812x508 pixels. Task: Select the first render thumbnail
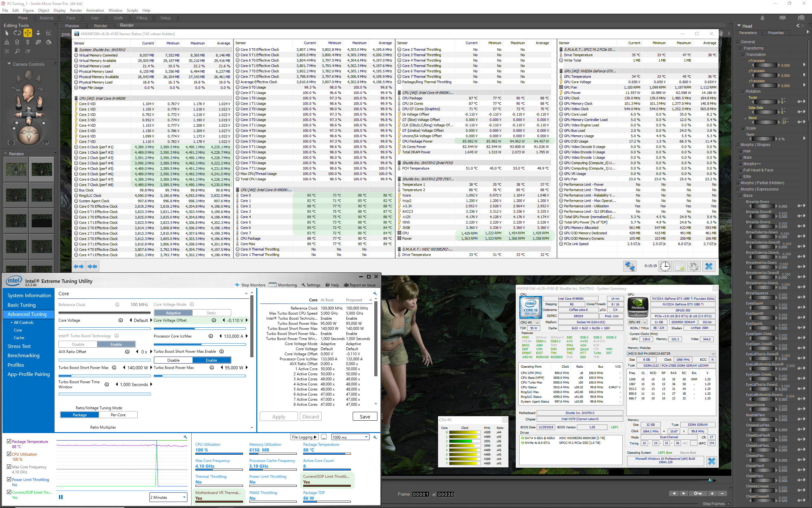[x=16, y=170]
